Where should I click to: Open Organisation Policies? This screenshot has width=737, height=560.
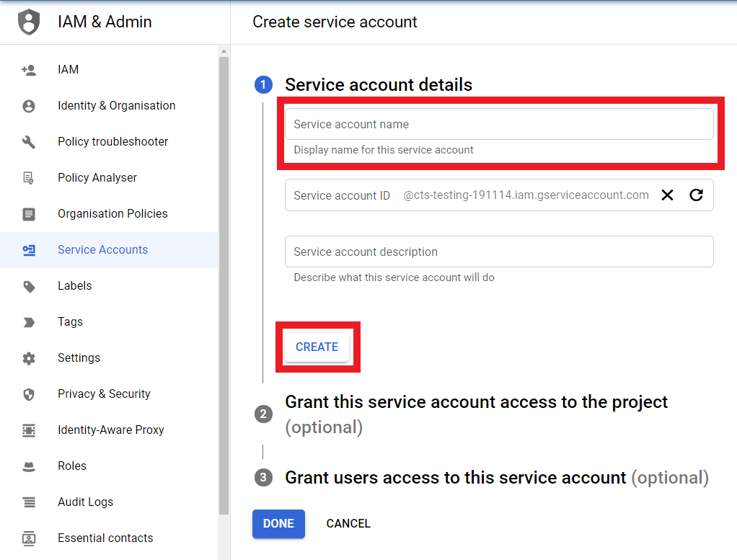tap(109, 214)
